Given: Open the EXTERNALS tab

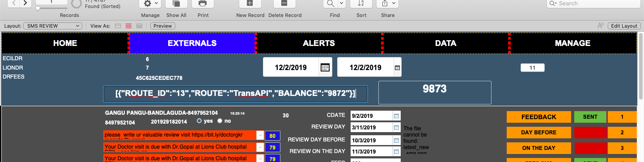Looking at the screenshot, I should pos(192,43).
